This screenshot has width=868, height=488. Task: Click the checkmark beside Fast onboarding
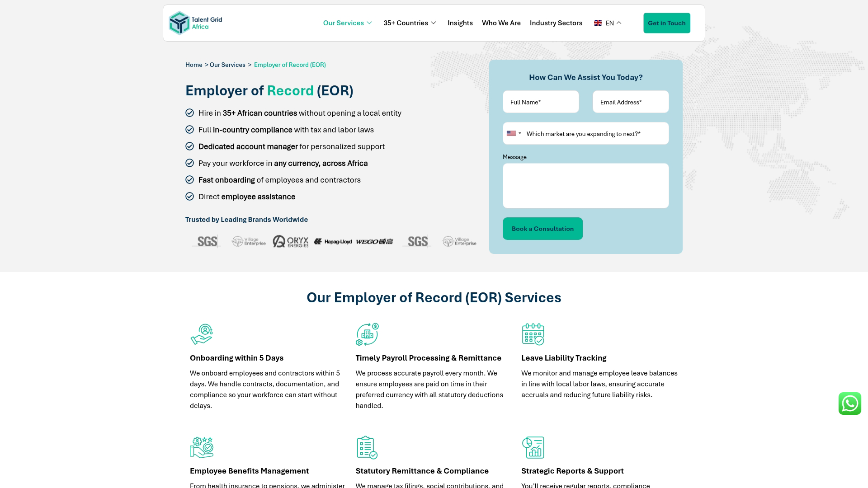tap(190, 179)
